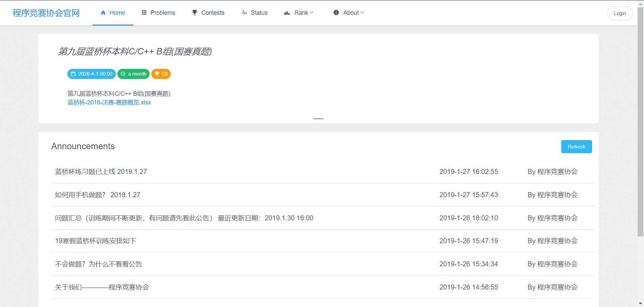
Task: Click contest description 第九届蓝桥杯本科C/C++ B组(国赛真题) plain text
Action: 119,94
